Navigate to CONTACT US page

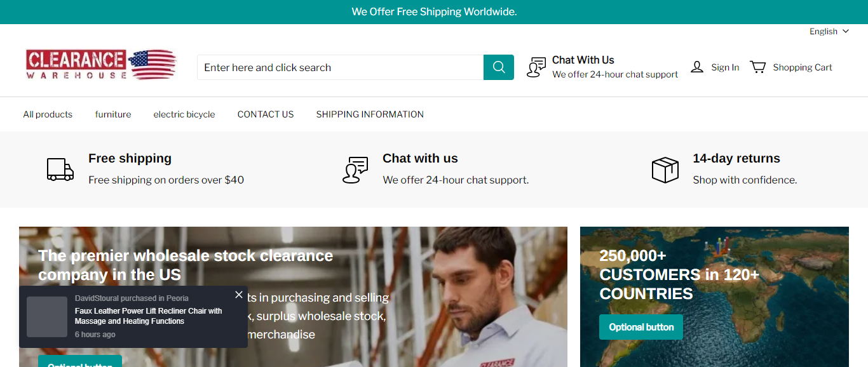coord(266,114)
